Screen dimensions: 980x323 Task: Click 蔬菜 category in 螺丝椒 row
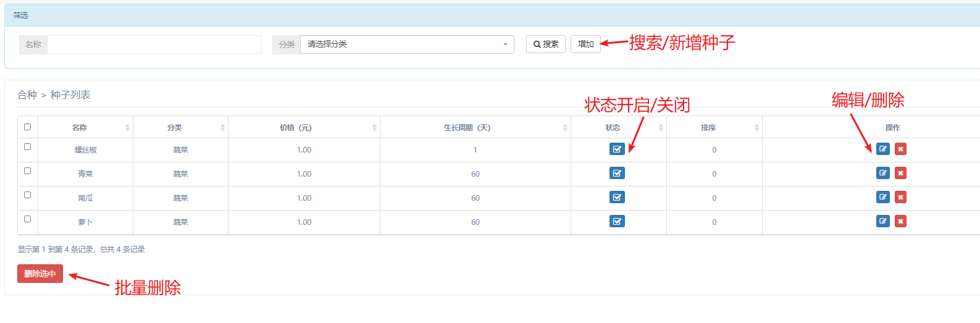(x=180, y=150)
